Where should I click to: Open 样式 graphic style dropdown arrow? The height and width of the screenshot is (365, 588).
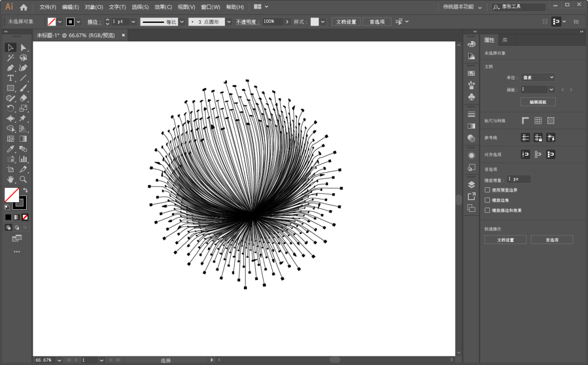point(323,22)
